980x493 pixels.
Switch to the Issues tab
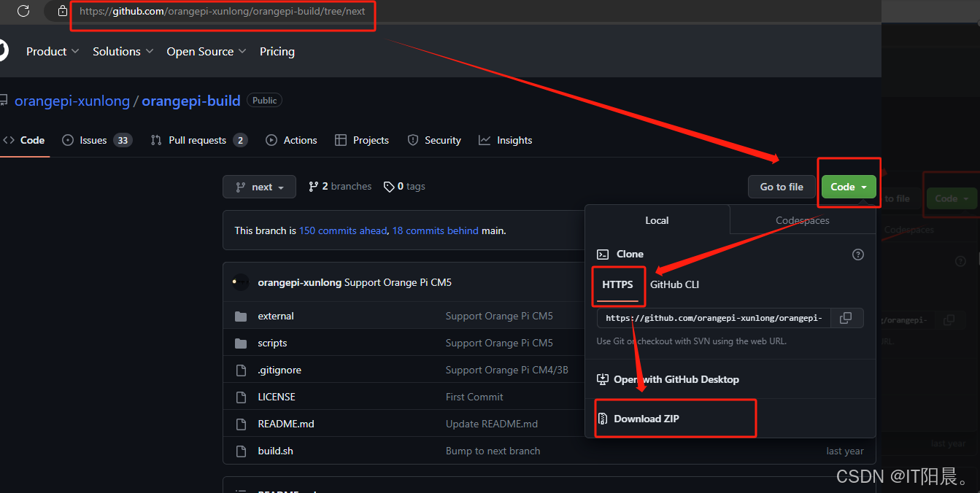click(x=97, y=140)
